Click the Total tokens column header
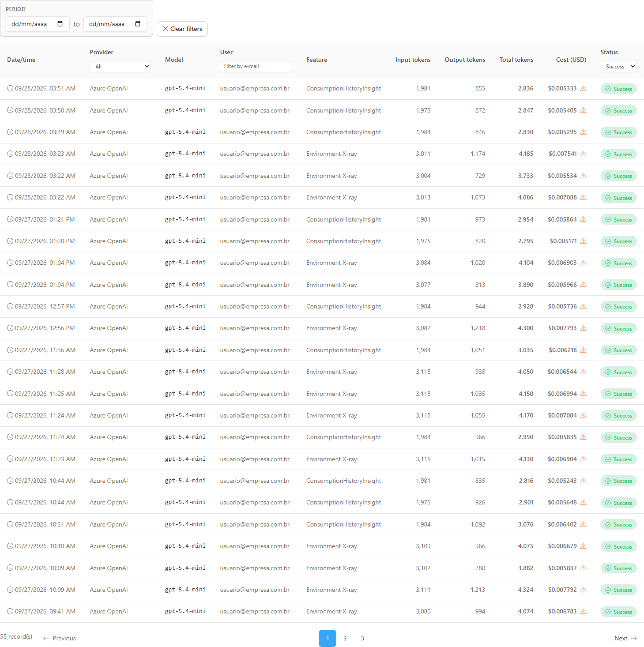The height and width of the screenshot is (647, 644). click(x=516, y=60)
